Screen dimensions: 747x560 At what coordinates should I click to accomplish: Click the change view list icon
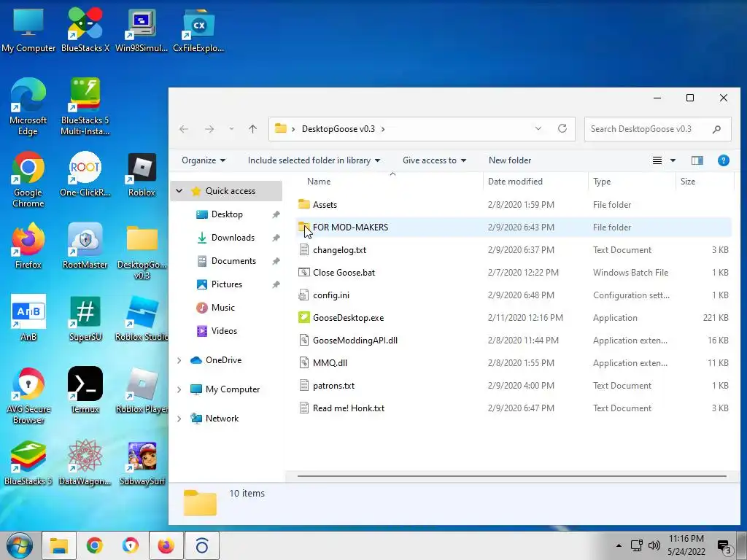[x=657, y=160]
